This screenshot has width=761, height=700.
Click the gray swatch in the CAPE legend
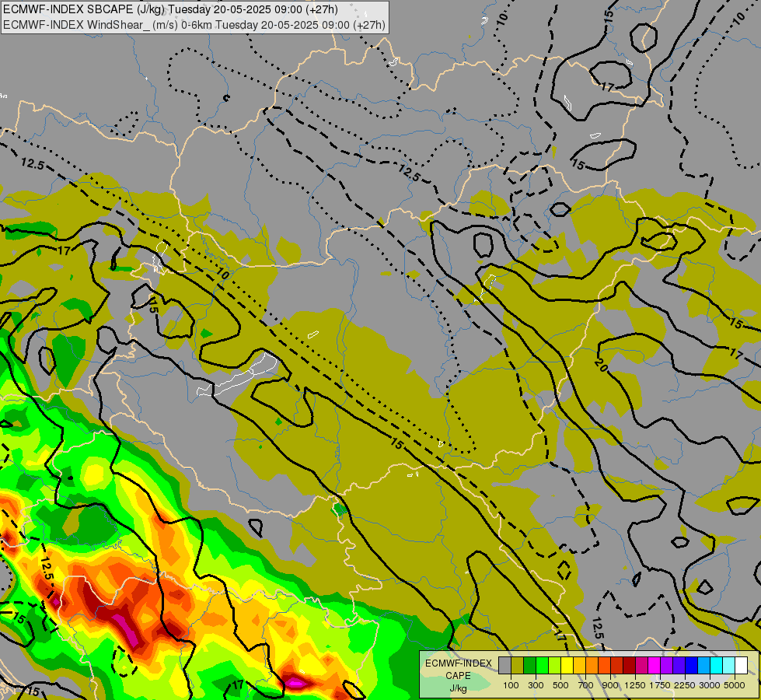(504, 665)
